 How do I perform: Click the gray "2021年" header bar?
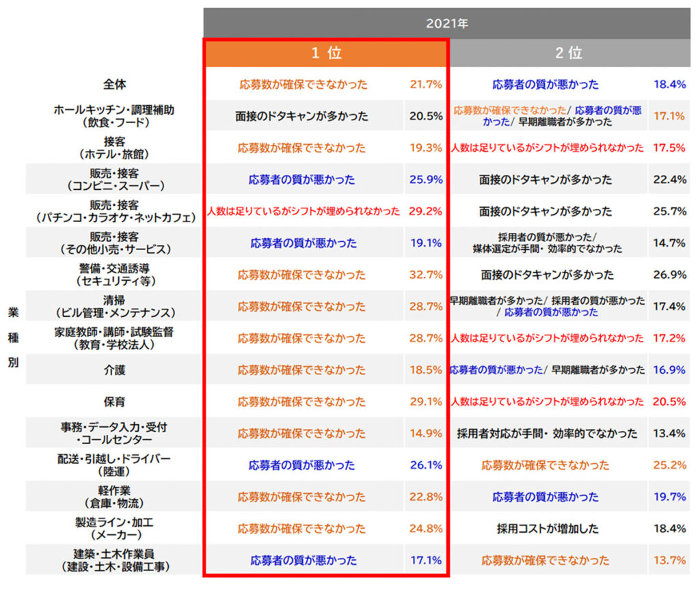click(x=446, y=23)
